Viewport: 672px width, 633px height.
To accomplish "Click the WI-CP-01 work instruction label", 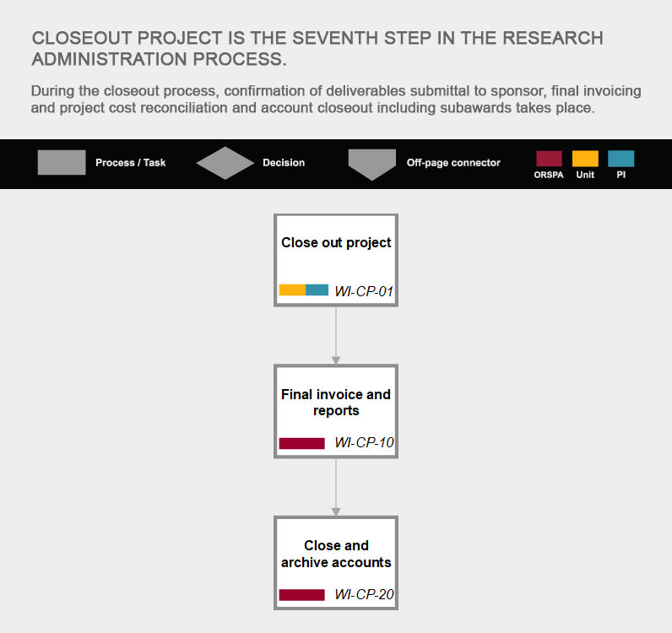I will [364, 291].
